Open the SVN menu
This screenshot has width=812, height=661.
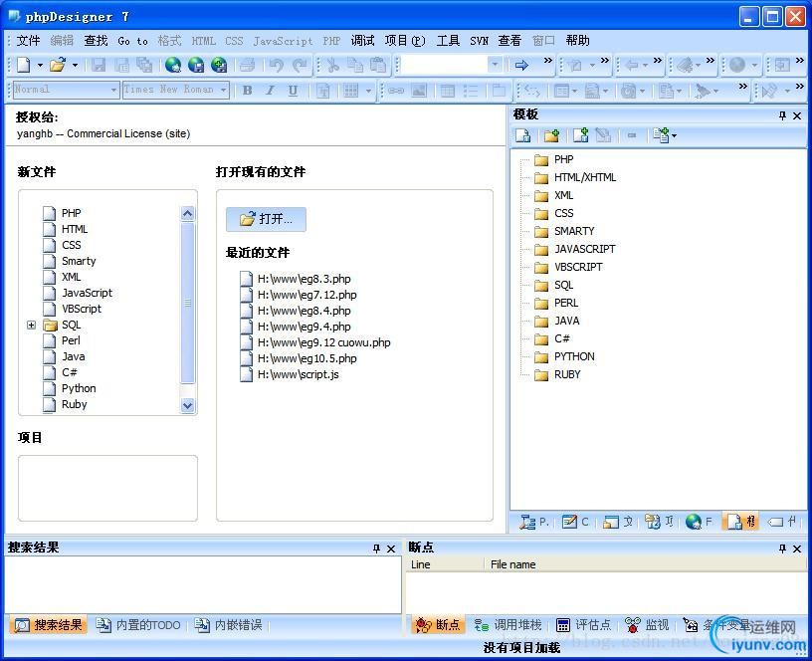(479, 41)
